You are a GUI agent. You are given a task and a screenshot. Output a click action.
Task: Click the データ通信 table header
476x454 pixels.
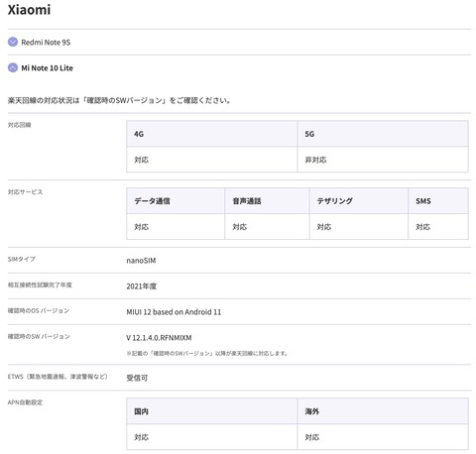coord(176,201)
